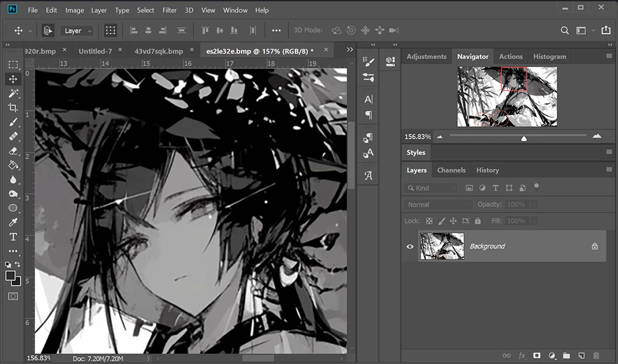618x364 pixels.
Task: Open the Navigator panel flyout menu
Action: click(x=609, y=56)
